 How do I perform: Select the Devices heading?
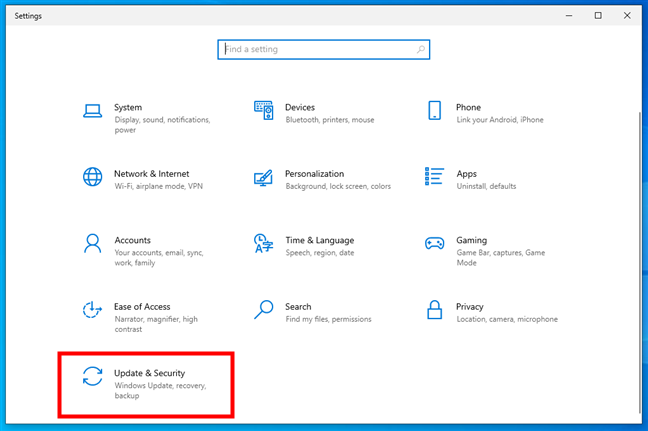point(300,107)
